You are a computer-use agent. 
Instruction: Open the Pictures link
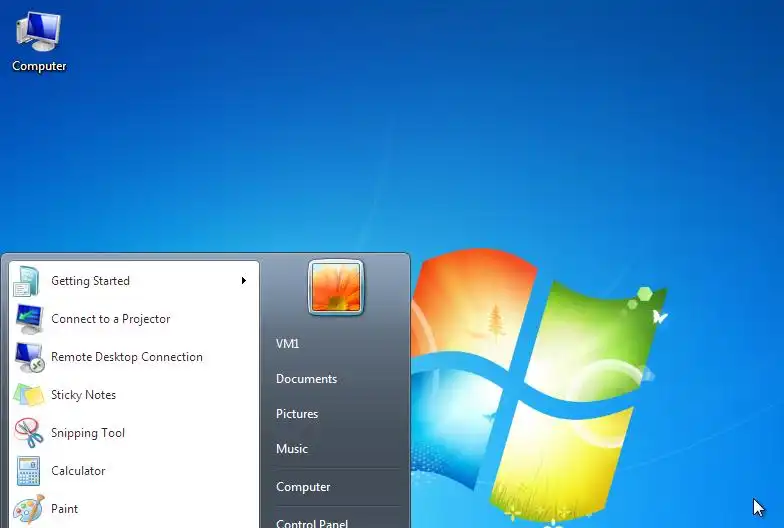(297, 414)
